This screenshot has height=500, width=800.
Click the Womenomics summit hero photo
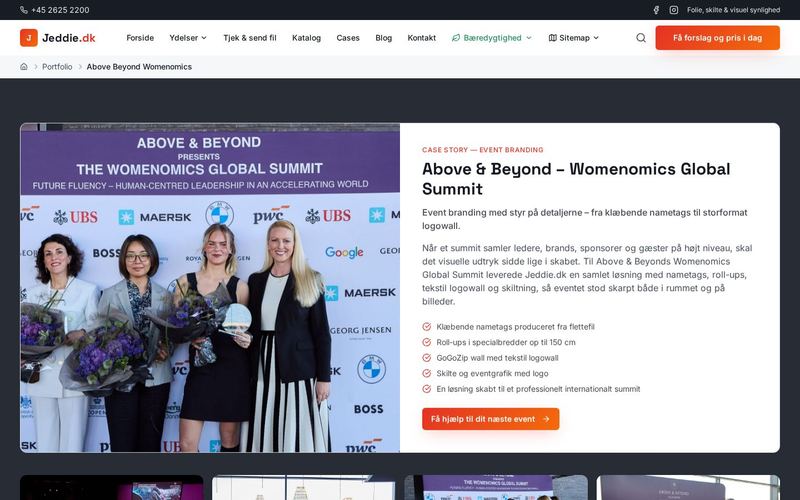point(210,288)
